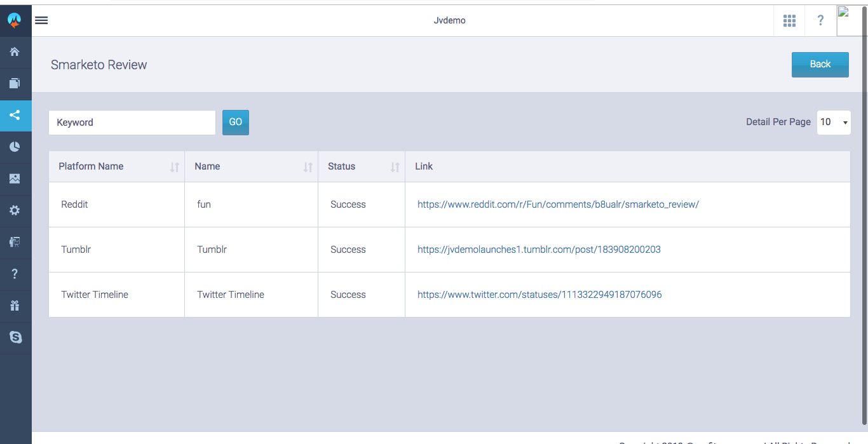Select the share sidebar icon
The width and height of the screenshot is (868, 444).
tap(15, 115)
